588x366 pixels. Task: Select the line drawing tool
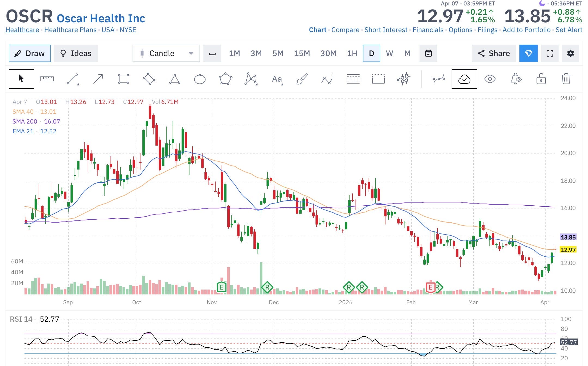point(73,79)
